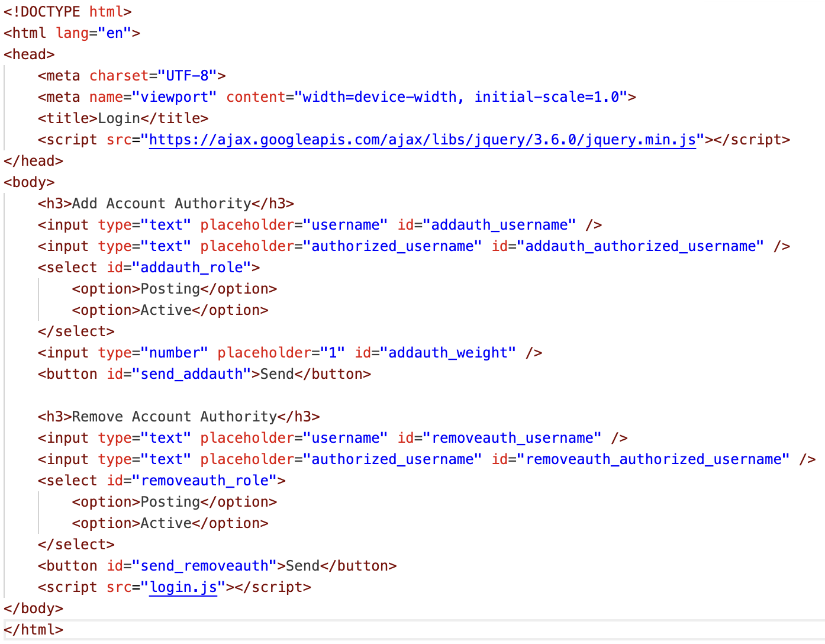Select the charset value "UTF-8"
This screenshot has height=644, width=825.
[x=188, y=76]
